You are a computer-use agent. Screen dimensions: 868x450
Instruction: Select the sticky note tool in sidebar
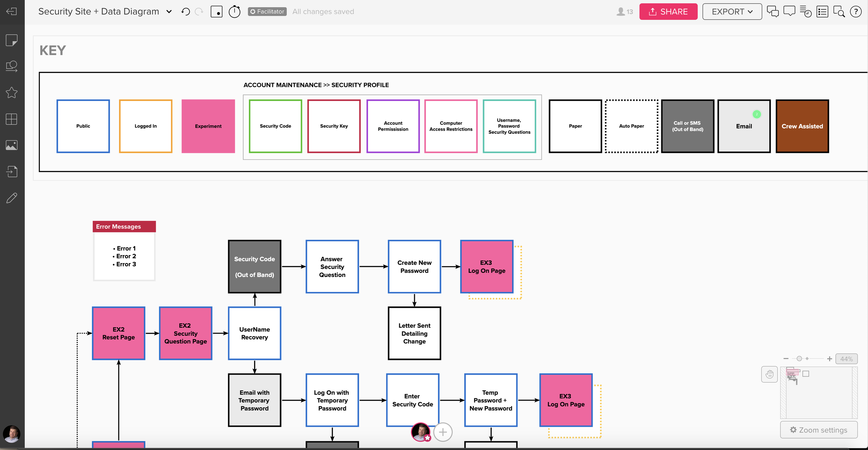tap(11, 40)
